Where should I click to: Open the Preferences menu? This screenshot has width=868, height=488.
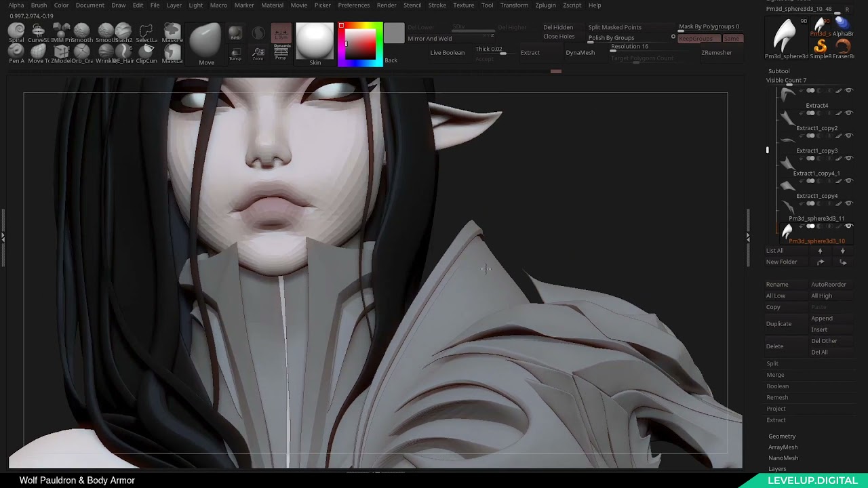(x=354, y=5)
